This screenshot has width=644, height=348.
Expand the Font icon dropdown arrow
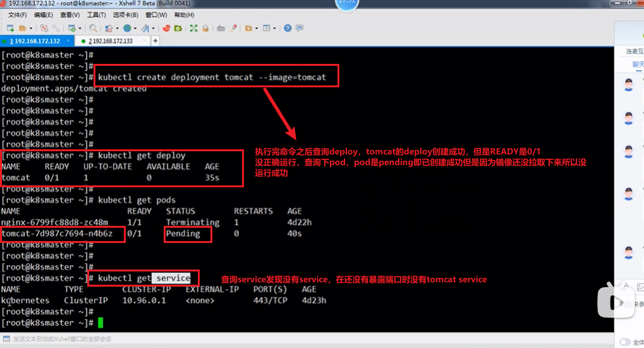153,28
